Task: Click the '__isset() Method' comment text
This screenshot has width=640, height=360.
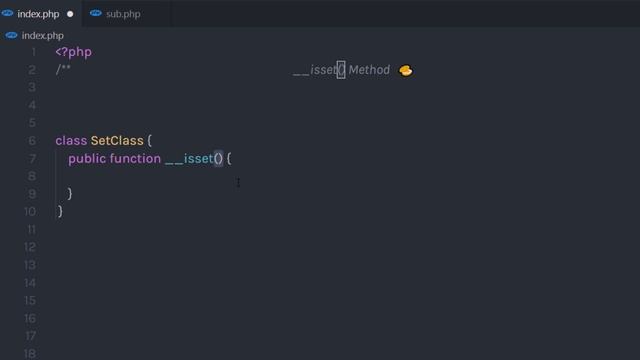Action: (x=342, y=70)
